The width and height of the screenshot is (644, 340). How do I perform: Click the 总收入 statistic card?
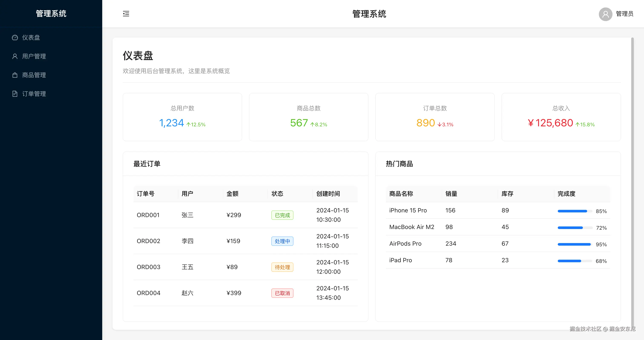click(561, 117)
